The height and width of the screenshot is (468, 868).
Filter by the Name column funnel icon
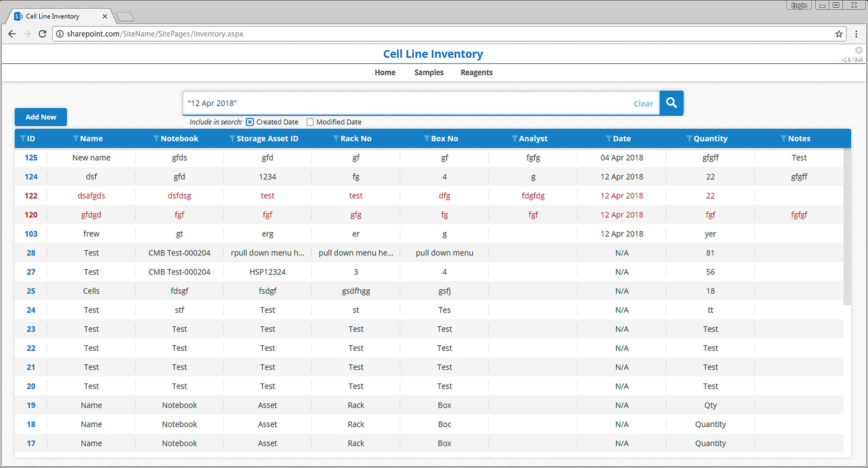click(75, 138)
